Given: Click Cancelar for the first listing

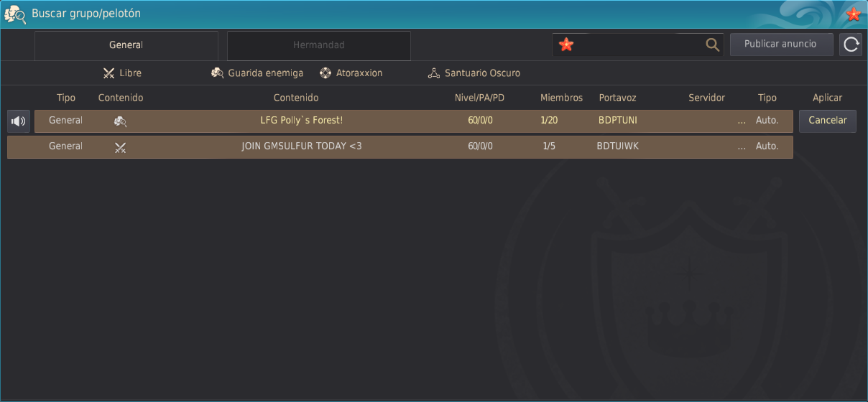Looking at the screenshot, I should [x=827, y=121].
